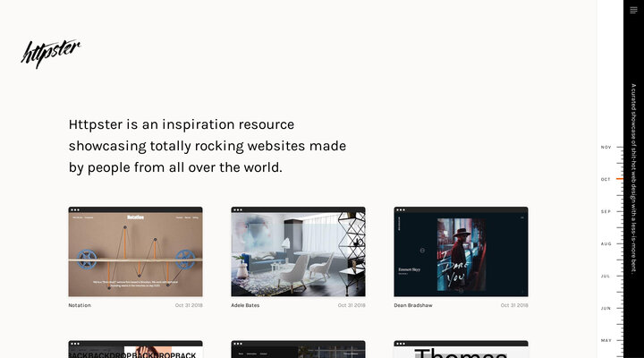This screenshot has height=358, width=644.
Task: Open the Notation website thumbnail
Action: tap(135, 254)
